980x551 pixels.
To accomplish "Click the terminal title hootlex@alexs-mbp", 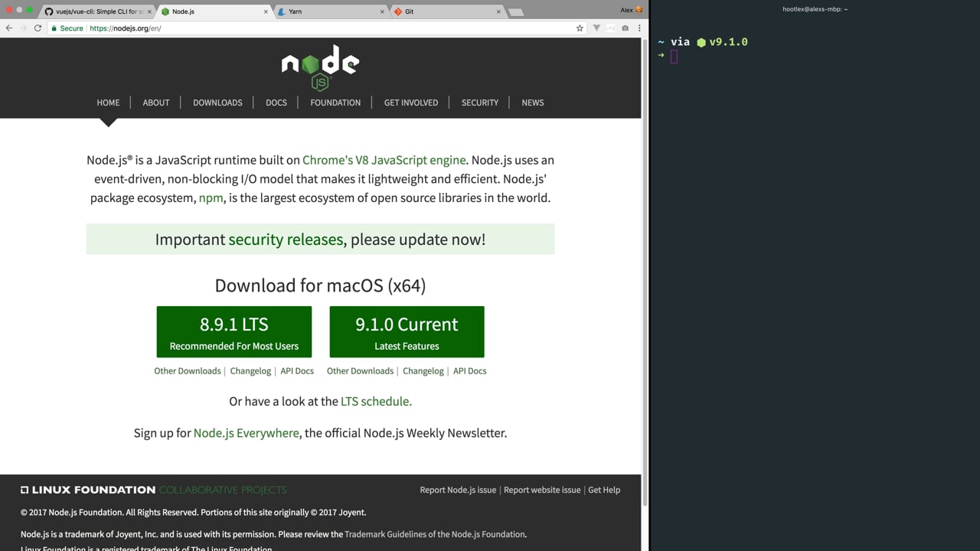I will [x=815, y=9].
